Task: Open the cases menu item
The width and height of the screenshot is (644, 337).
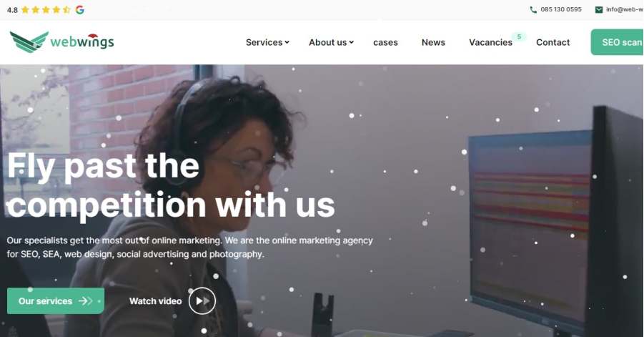Action: pos(385,42)
